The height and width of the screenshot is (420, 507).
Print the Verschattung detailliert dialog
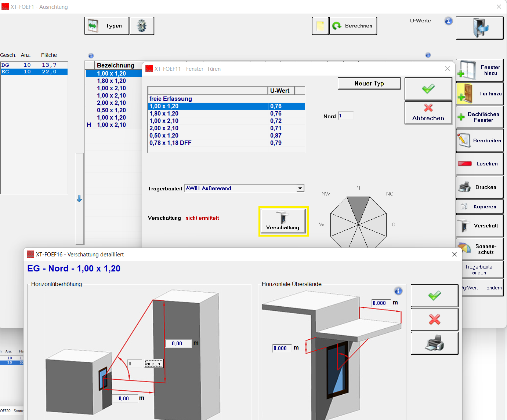pos(435,343)
